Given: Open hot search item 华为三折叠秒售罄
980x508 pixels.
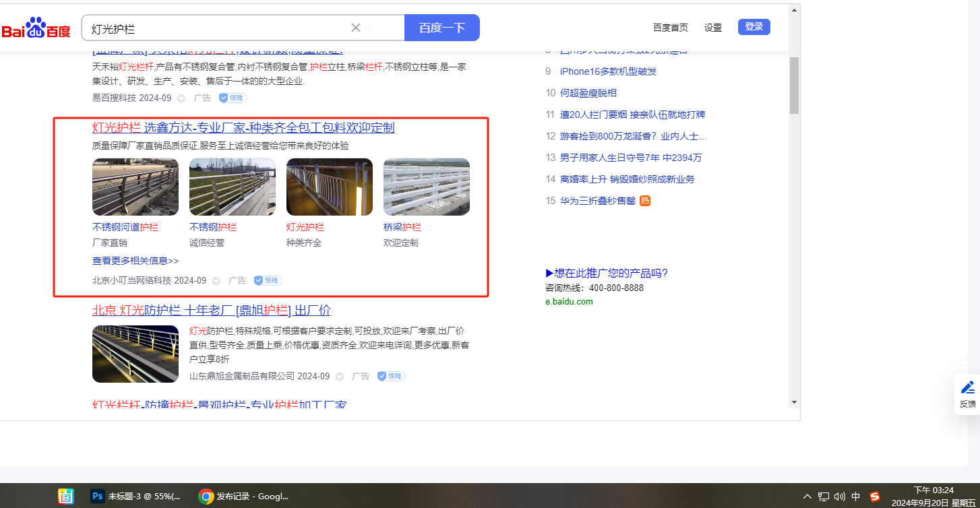Looking at the screenshot, I should click(598, 201).
